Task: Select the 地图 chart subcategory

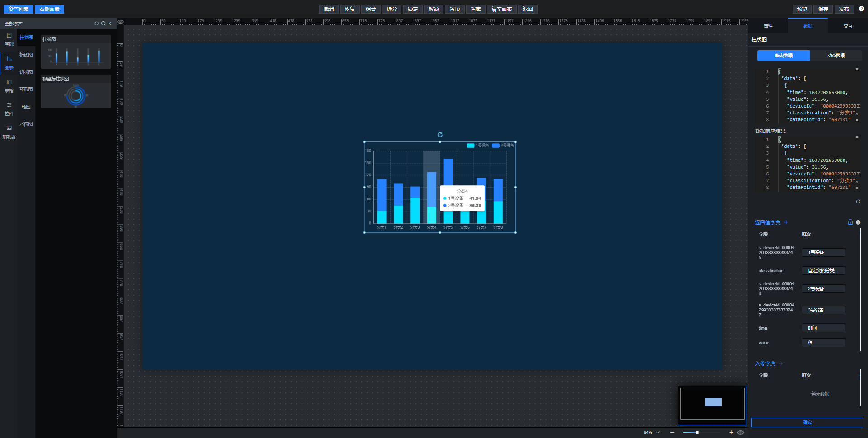Action: 26,107
